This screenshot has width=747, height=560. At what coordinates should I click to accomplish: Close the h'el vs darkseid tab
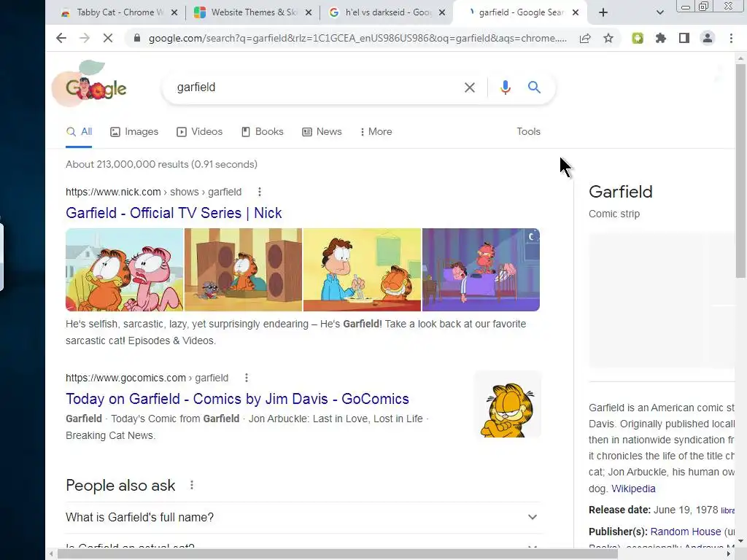[442, 12]
